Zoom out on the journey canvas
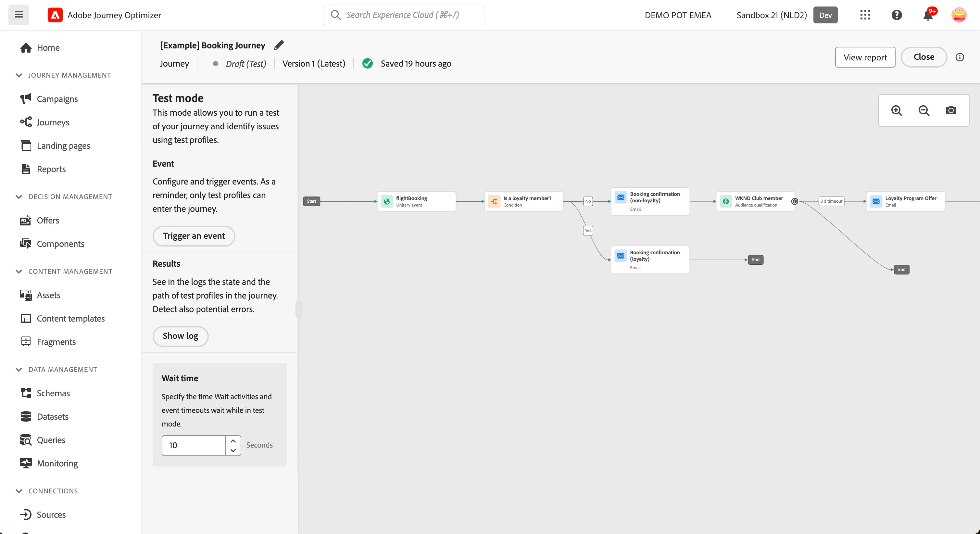The height and width of the screenshot is (534, 980). pos(924,110)
